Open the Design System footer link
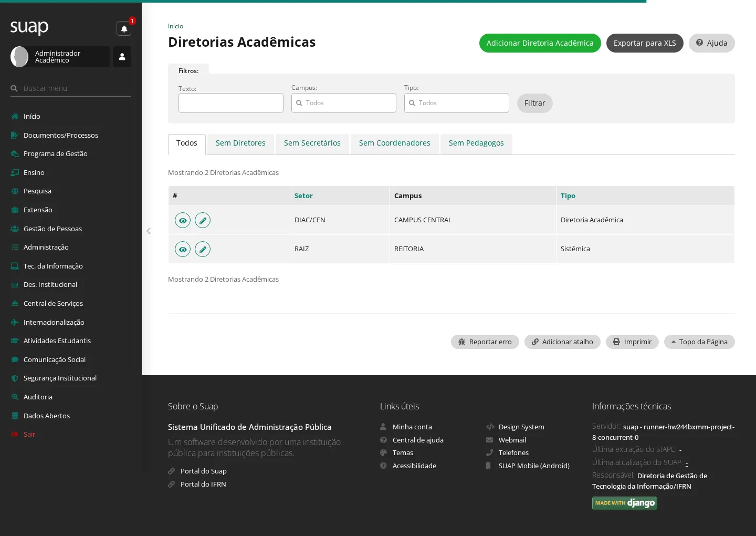The image size is (756, 536). (x=521, y=427)
